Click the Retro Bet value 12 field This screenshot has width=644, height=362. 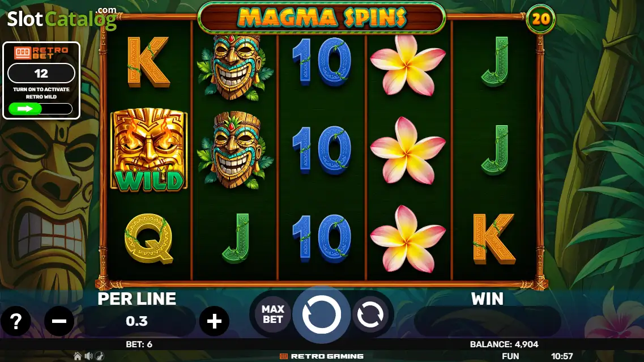(41, 74)
